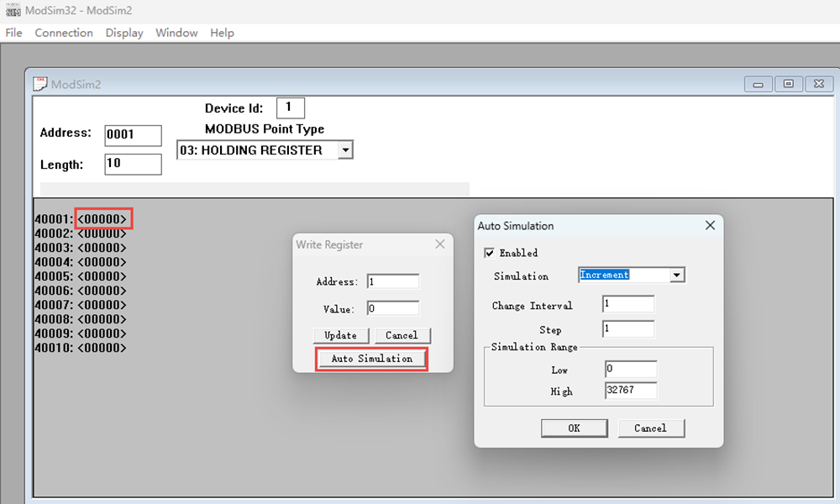Click the Write Register Address field
The height and width of the screenshot is (504, 840).
point(393,281)
